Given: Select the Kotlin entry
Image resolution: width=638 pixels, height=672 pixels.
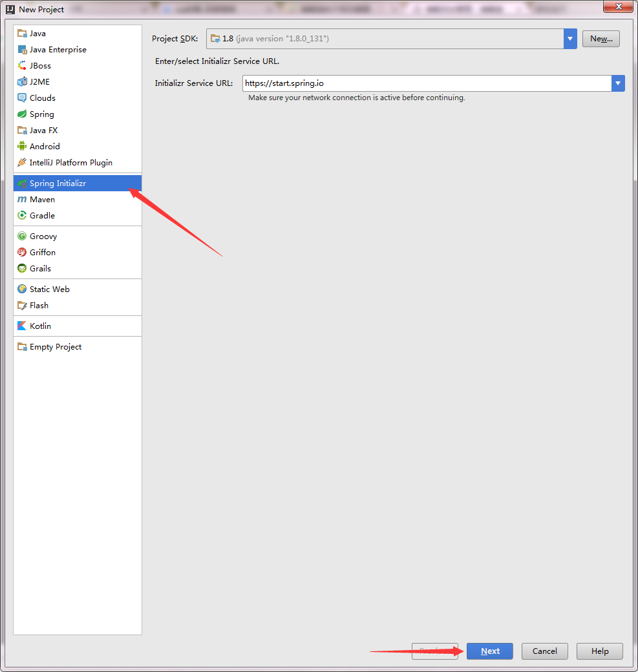Looking at the screenshot, I should pos(78,326).
